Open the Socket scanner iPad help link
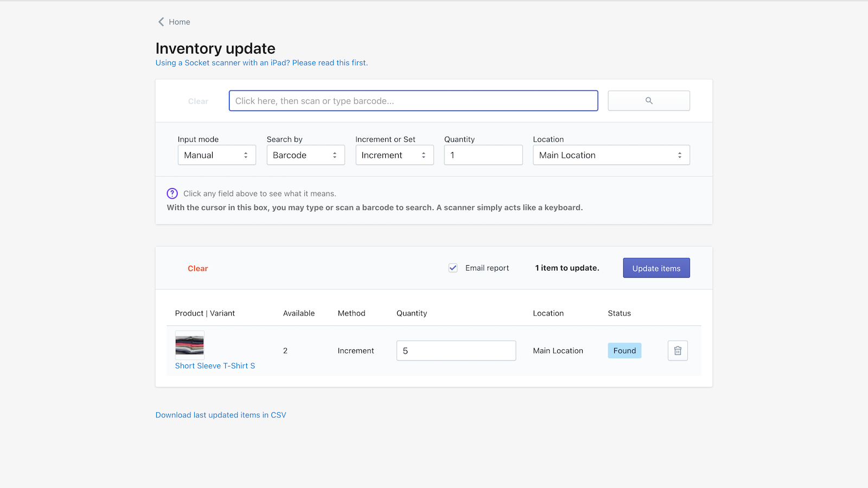This screenshot has height=488, width=868. pos(261,63)
